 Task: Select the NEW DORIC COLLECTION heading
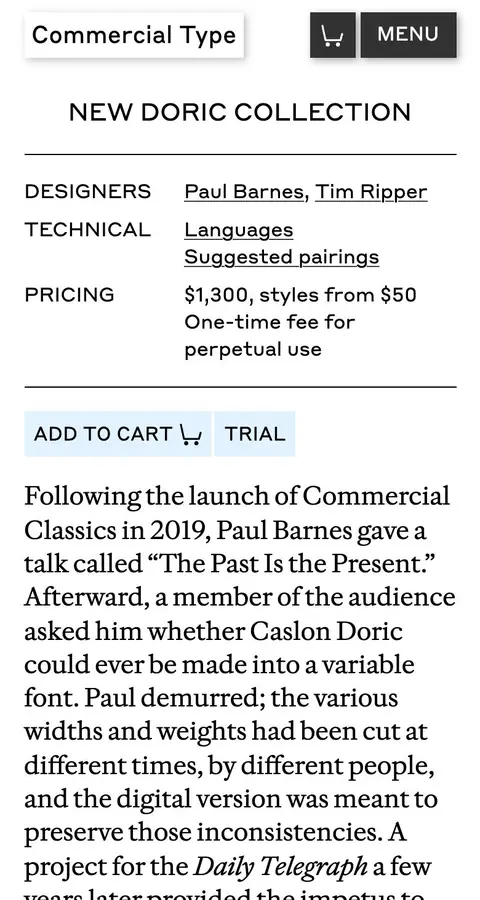(240, 112)
